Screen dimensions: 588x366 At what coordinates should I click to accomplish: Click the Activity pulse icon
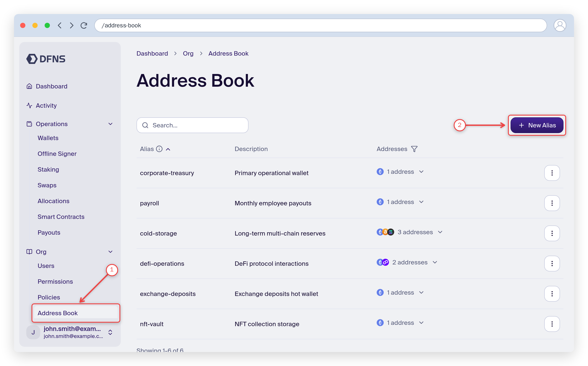(29, 106)
